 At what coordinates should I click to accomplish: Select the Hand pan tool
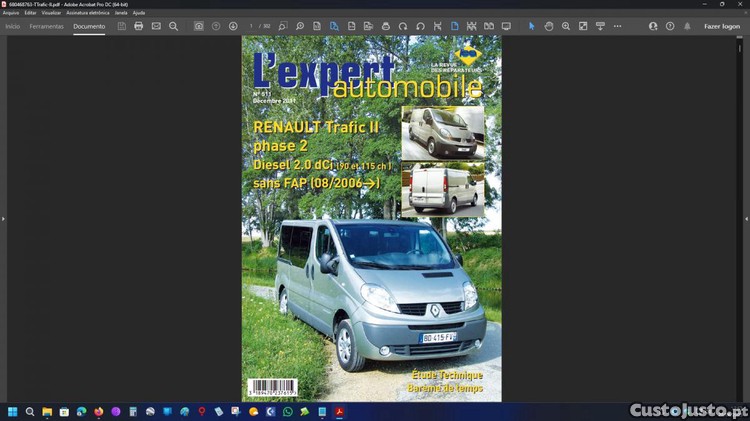tap(549, 26)
